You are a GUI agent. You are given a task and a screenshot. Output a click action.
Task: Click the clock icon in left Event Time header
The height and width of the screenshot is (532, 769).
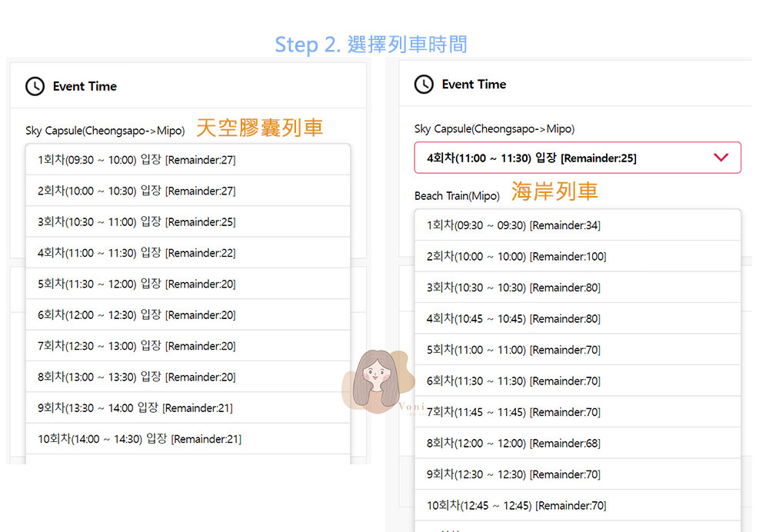[x=35, y=86]
